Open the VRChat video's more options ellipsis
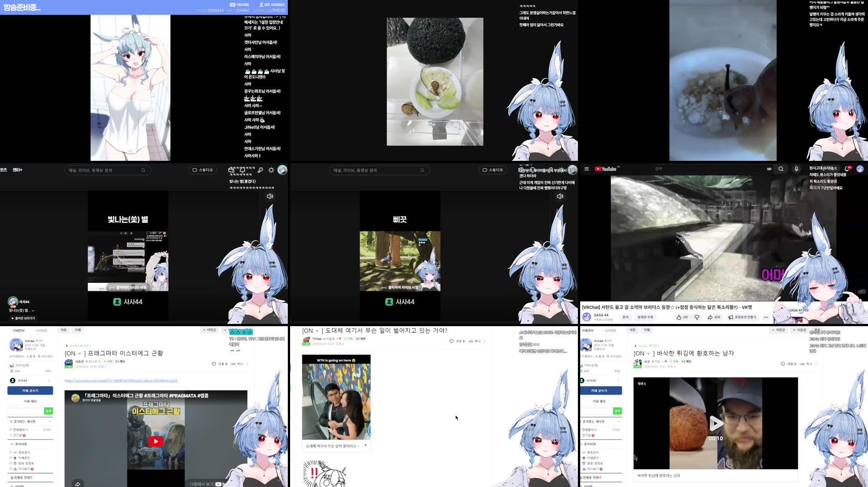 click(x=766, y=317)
